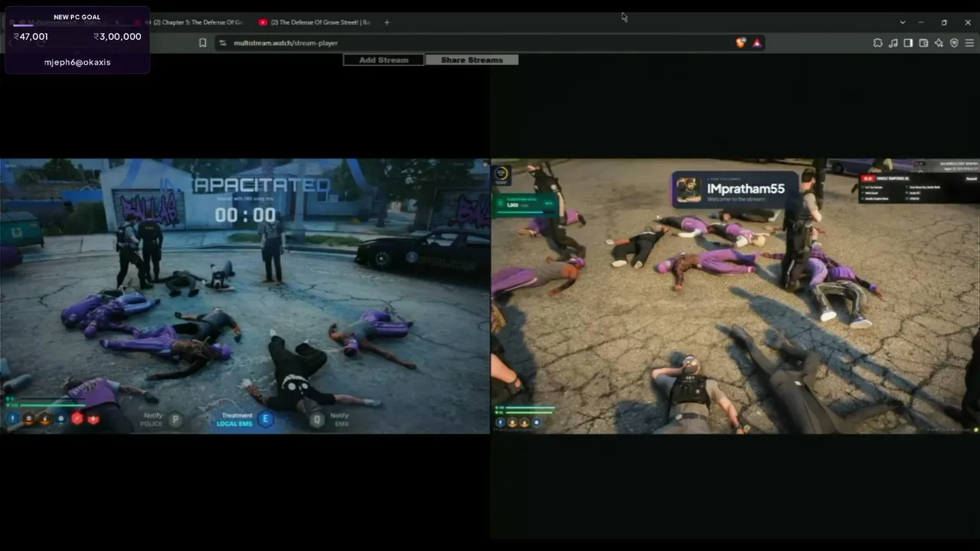Open the extensions puzzle icon
The width and height of the screenshot is (980, 551).
[x=877, y=43]
